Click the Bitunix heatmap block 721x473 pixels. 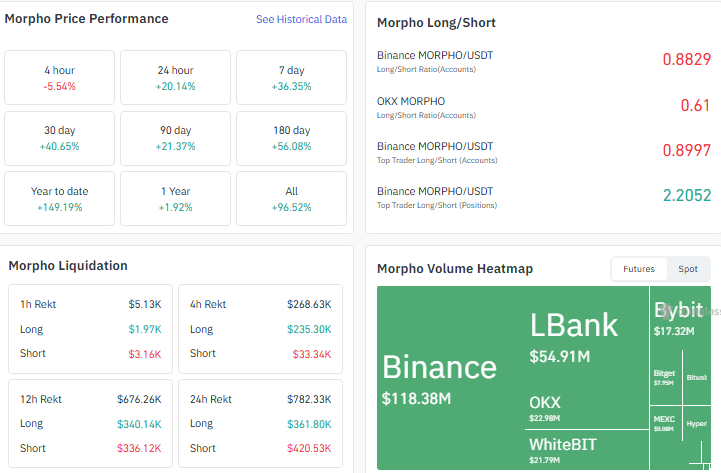(697, 377)
